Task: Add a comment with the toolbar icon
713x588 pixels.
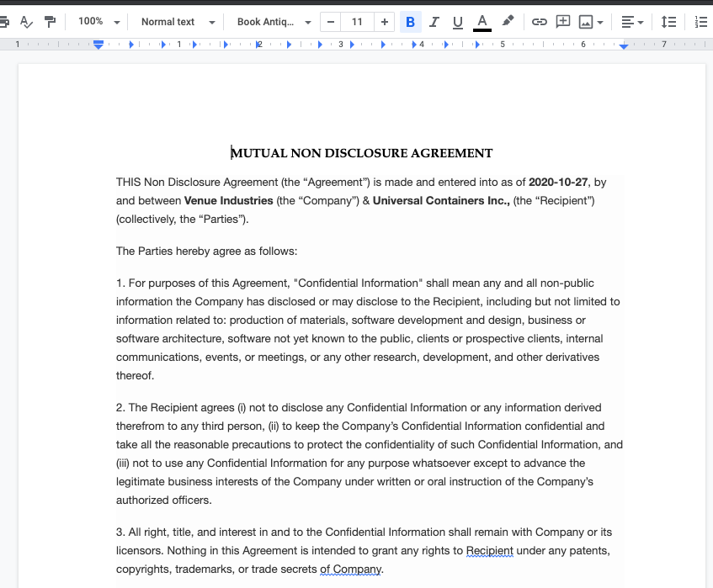Action: point(563,22)
